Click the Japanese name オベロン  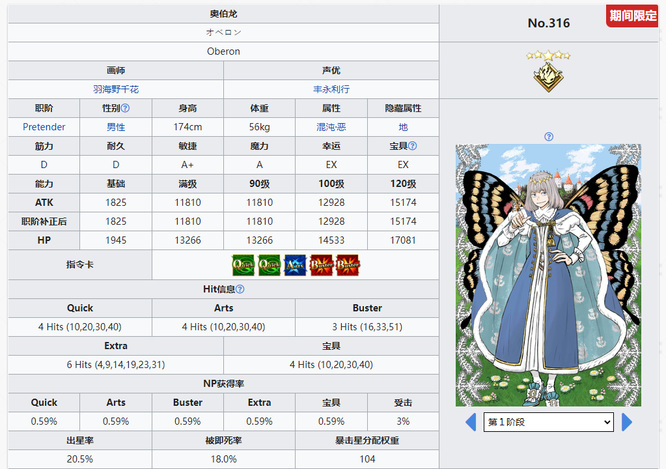click(223, 32)
